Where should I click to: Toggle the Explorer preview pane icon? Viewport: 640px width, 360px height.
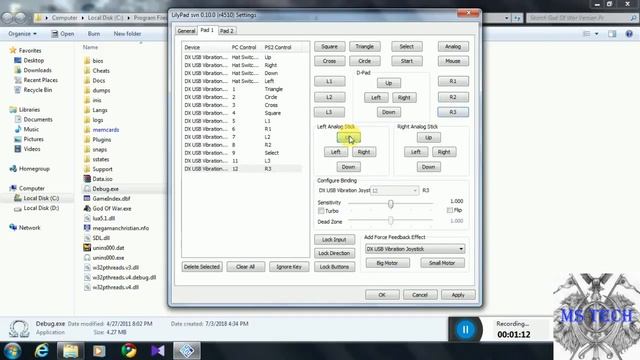click(612, 34)
